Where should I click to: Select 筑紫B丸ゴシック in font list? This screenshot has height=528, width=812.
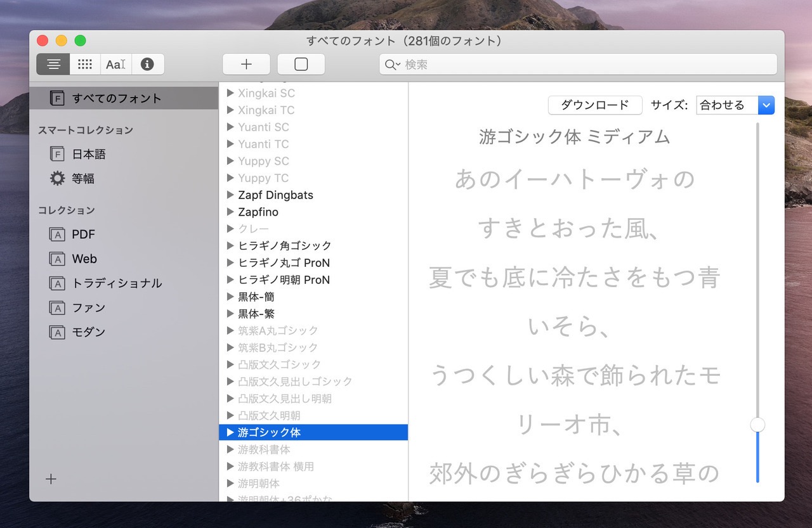(x=313, y=347)
